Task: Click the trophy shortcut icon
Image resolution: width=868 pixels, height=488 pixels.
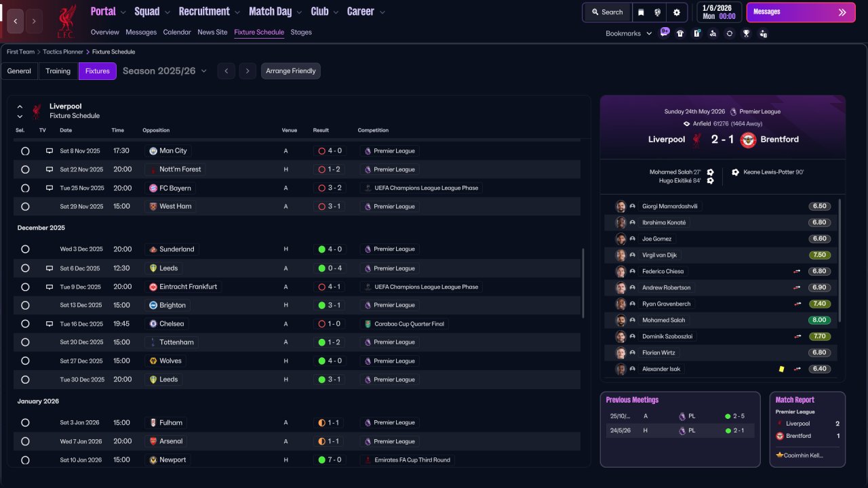Action: 746,33
